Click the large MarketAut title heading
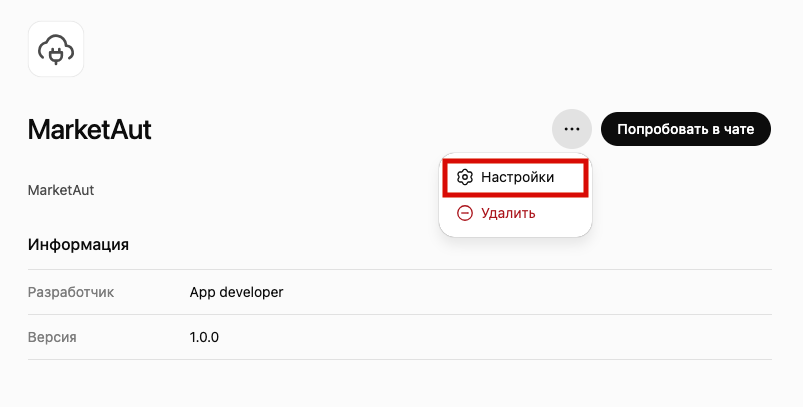Screen dimensions: 803x407 90,130
